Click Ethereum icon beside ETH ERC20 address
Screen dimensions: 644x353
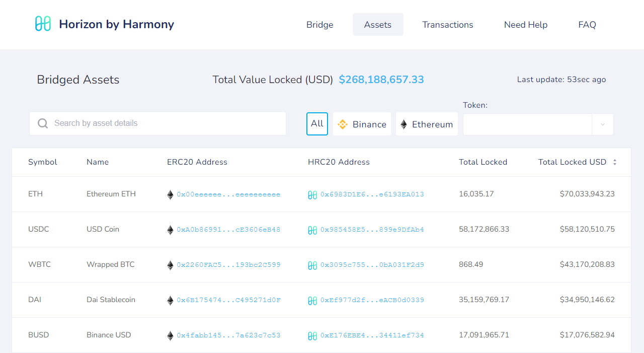pos(170,194)
